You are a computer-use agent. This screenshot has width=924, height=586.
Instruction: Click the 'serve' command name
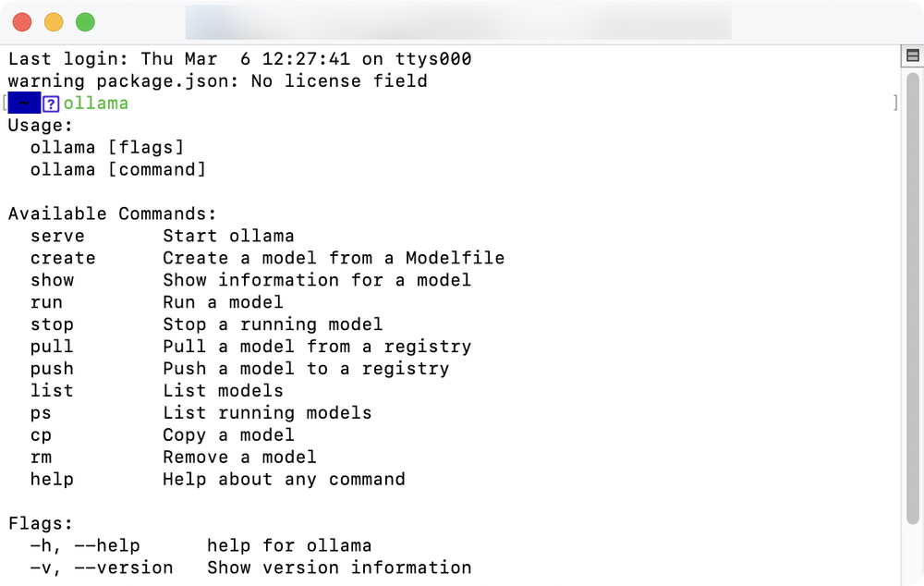click(57, 236)
